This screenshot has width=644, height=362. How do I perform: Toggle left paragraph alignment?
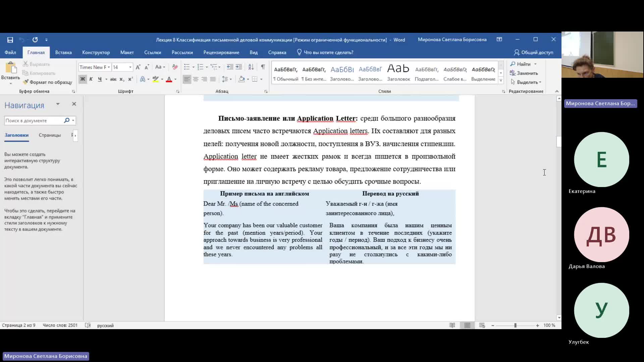click(187, 79)
